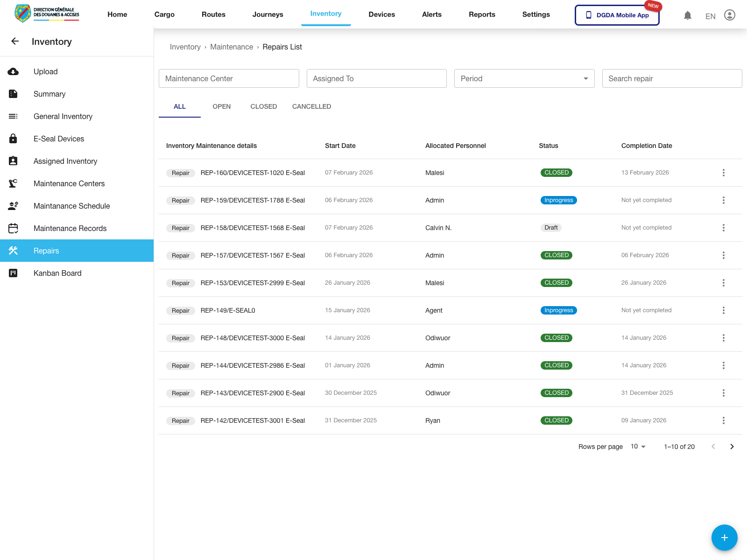Open row actions for REP-149/E-SEAL0
This screenshot has height=560, width=747.
(x=723, y=310)
